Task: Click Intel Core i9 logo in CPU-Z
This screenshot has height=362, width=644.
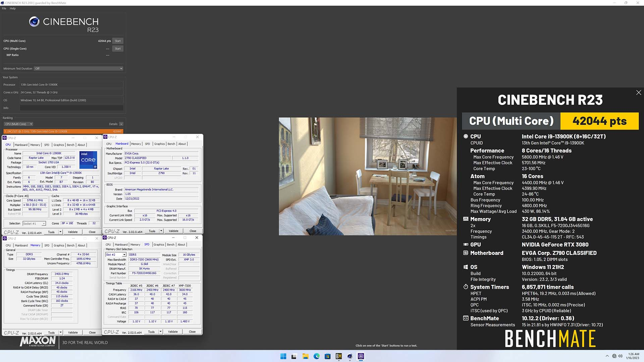Action: pyautogui.click(x=88, y=160)
